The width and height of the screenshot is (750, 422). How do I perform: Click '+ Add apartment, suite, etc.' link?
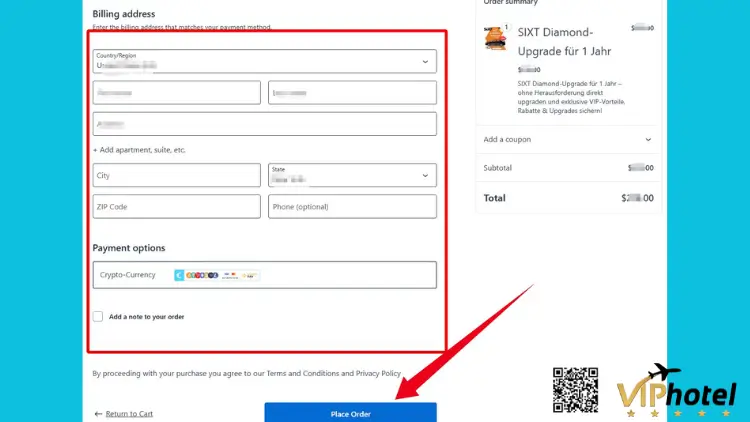pos(139,150)
